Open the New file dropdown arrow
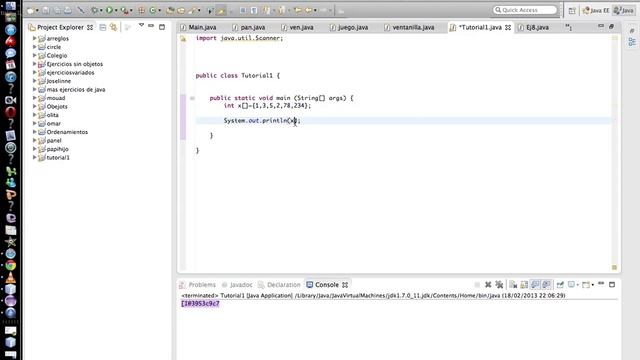 [38, 11]
